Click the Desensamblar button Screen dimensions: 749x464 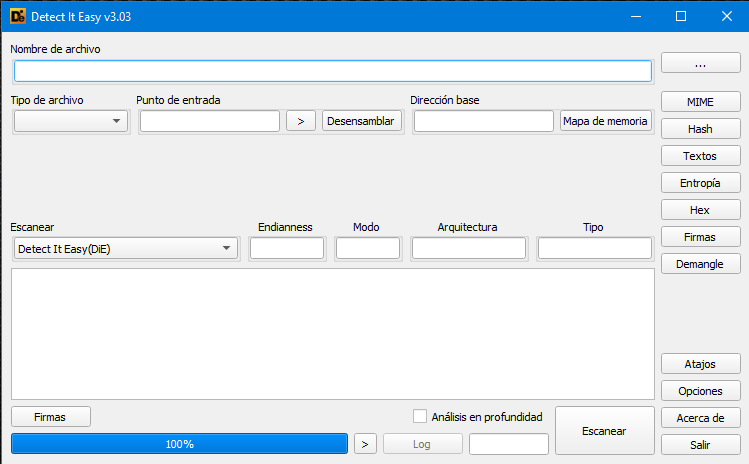(361, 121)
